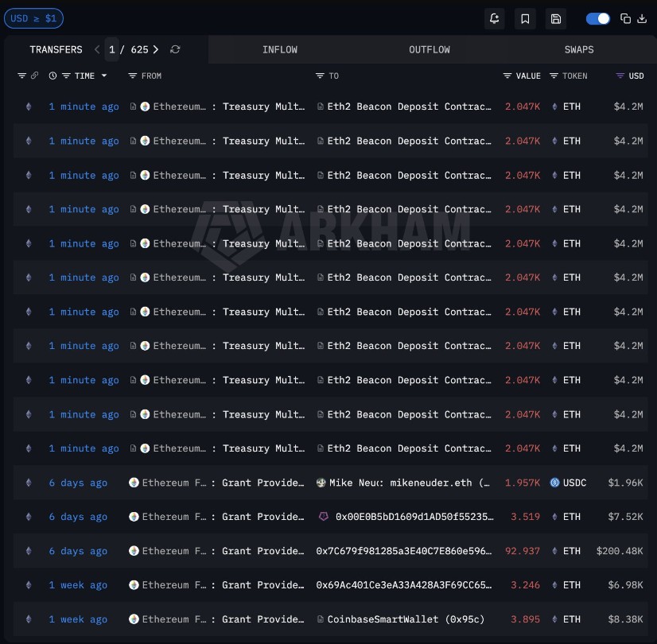Screen dimensions: 657x644
Task: Refresh the transfers table
Action: 175,49
